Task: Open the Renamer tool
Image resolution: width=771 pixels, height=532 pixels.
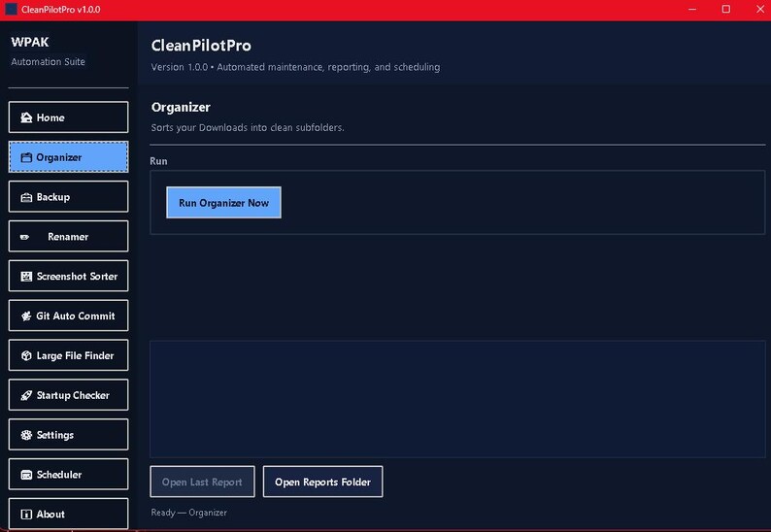Action: 68,237
